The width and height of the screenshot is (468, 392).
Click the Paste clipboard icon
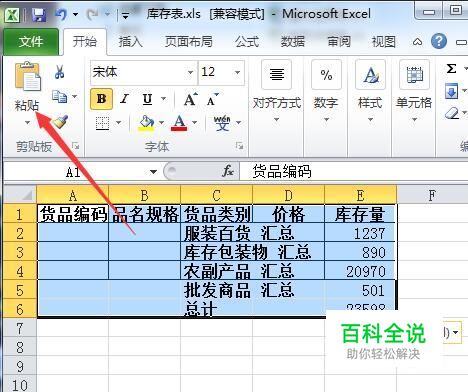28,77
